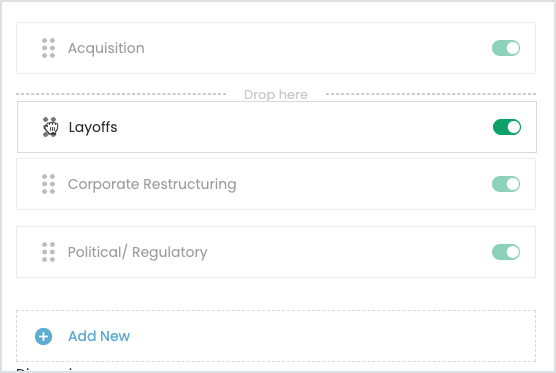Switch off Corporate Restructuring toggle
The image size is (556, 373).
(506, 184)
